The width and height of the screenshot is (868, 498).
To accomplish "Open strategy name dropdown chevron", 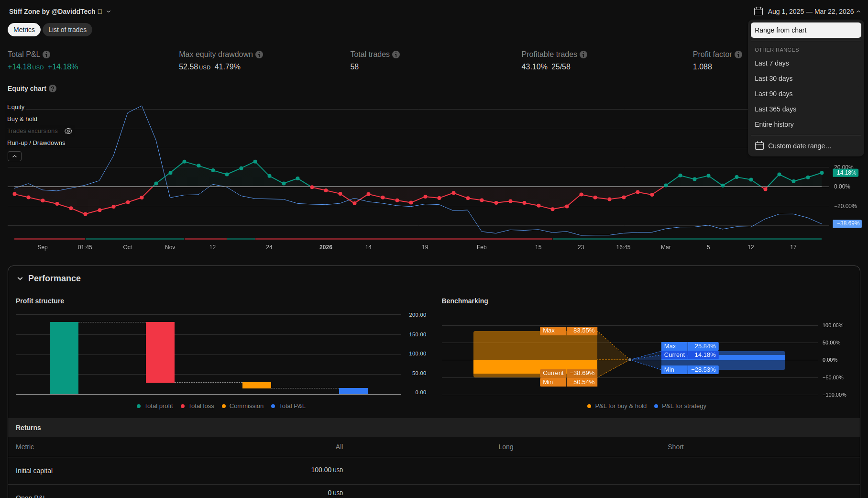I will (x=109, y=11).
